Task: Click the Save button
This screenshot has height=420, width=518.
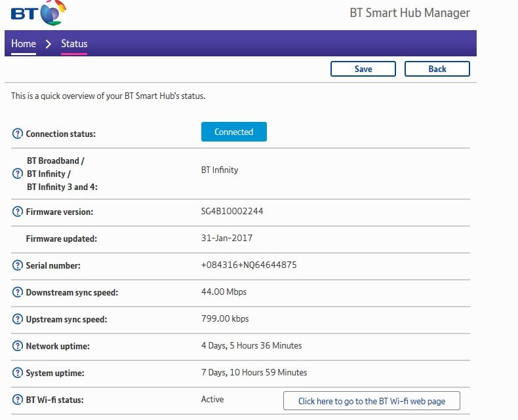Action: pyautogui.click(x=363, y=69)
